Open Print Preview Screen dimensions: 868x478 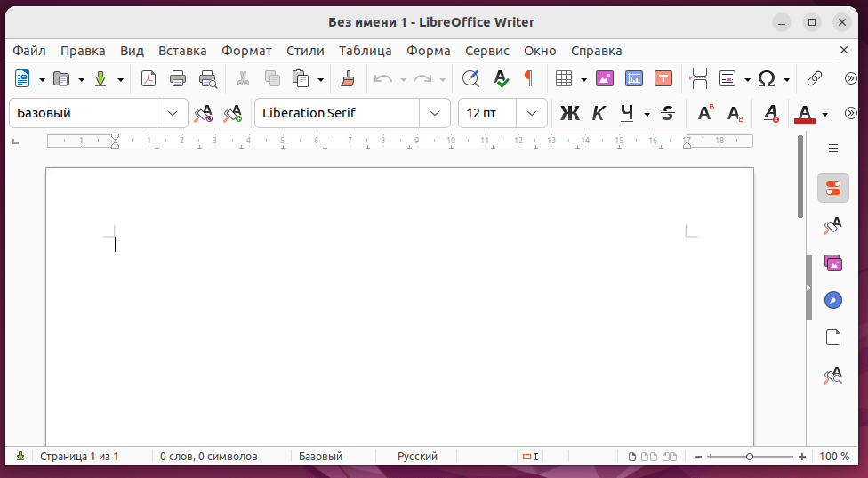[x=207, y=78]
